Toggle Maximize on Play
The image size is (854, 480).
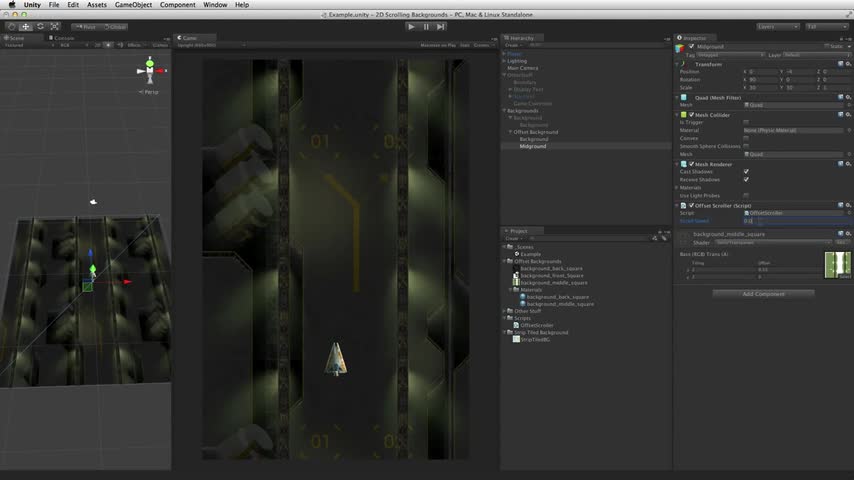point(438,45)
